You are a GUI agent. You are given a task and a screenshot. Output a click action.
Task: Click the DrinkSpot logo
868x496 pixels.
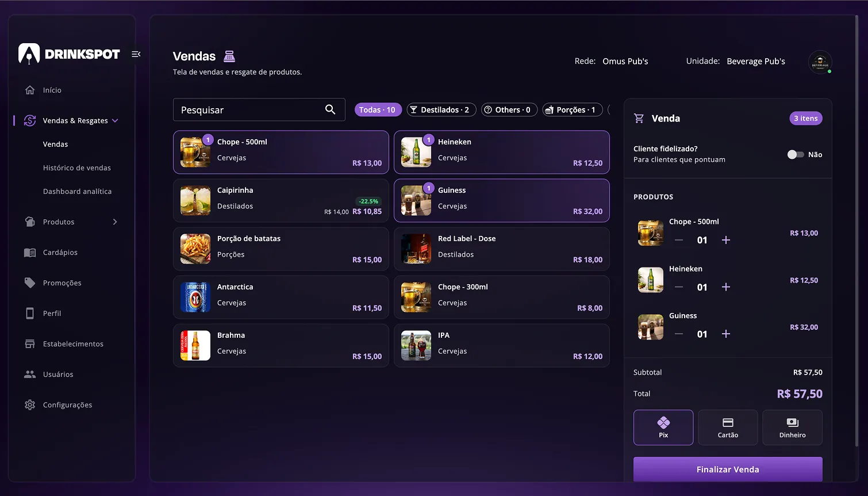(69, 54)
